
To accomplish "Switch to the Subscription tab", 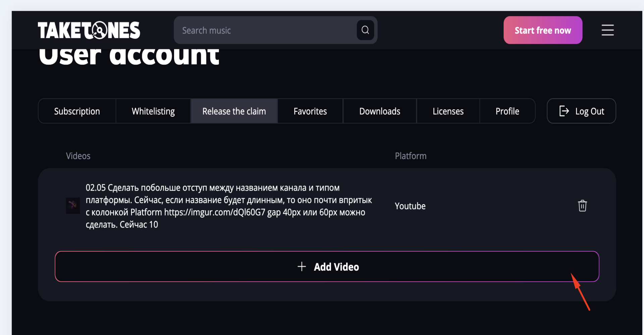I will [x=77, y=111].
